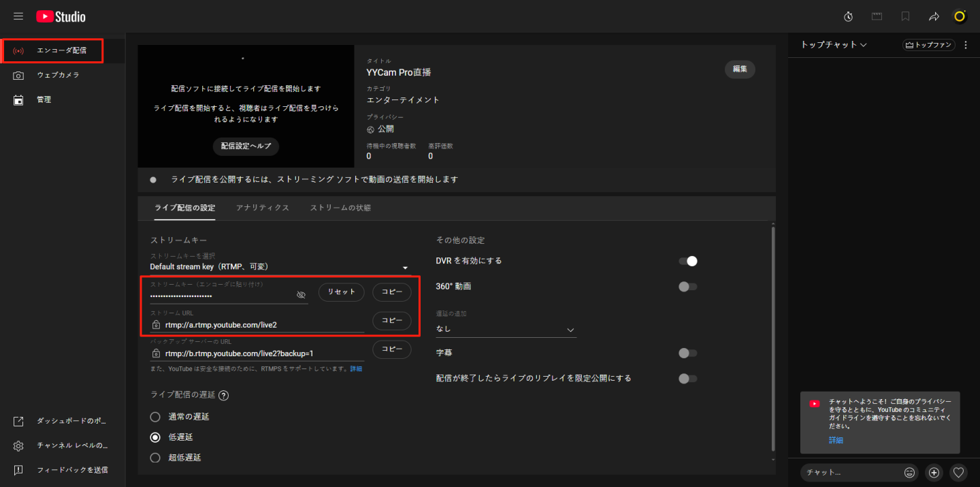Click help icon next to ライブ配信の遅延
This screenshot has width=980, height=487.
click(x=223, y=395)
